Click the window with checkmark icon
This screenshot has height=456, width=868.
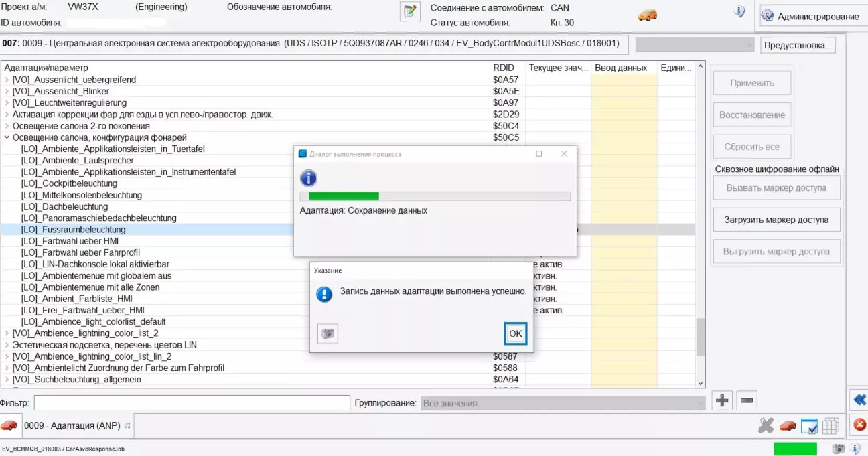coord(809,426)
